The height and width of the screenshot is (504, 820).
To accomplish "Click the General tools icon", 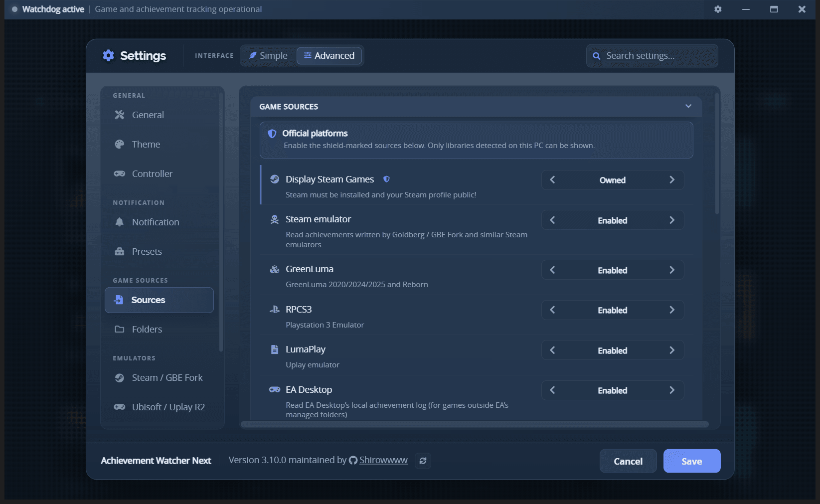I will 119,115.
